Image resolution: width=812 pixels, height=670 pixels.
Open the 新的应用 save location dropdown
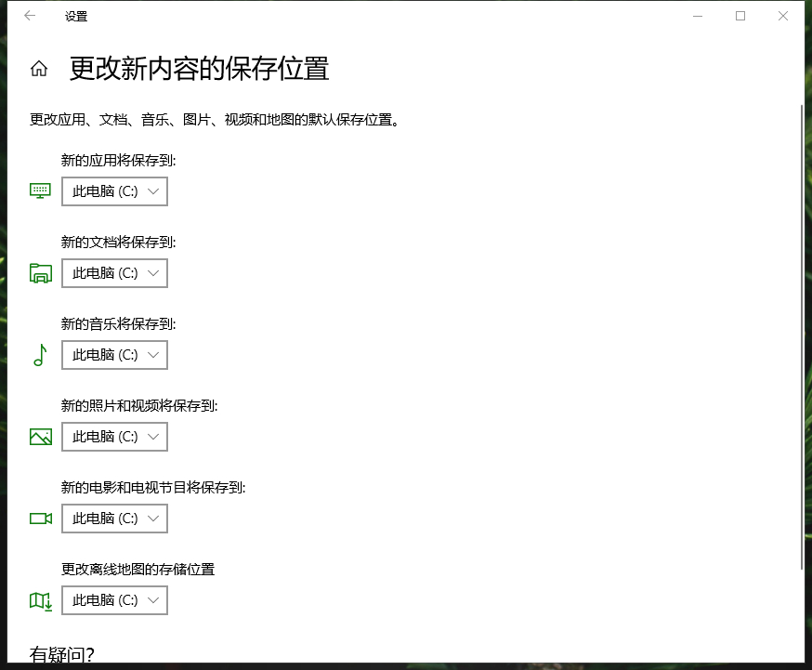point(114,190)
